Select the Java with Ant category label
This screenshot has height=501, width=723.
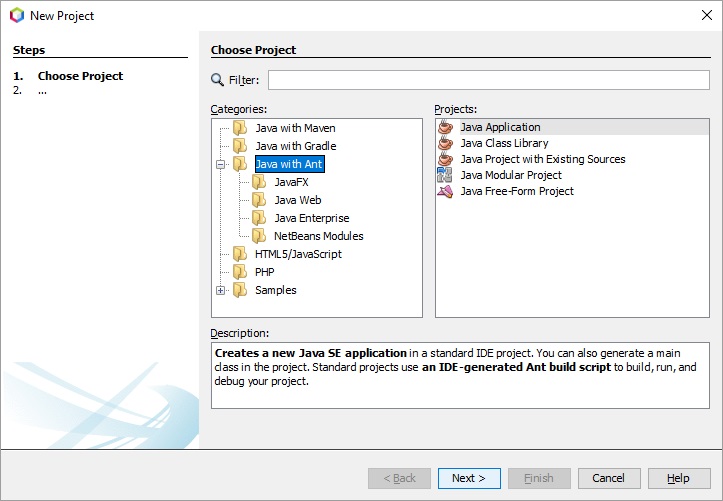click(x=290, y=164)
